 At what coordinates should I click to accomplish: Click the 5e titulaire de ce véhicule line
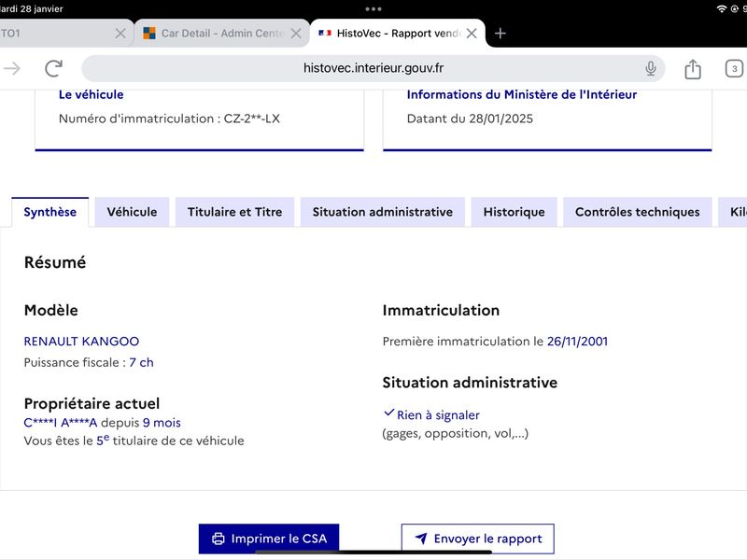click(134, 441)
